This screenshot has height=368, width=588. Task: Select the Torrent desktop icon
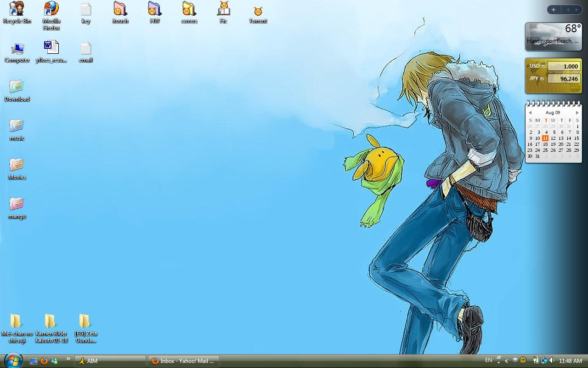[x=258, y=15]
